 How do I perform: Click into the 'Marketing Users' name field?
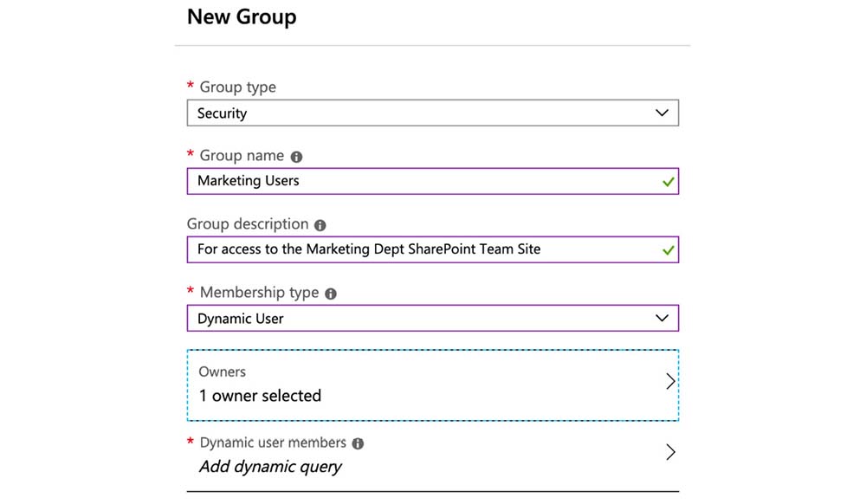point(249,181)
